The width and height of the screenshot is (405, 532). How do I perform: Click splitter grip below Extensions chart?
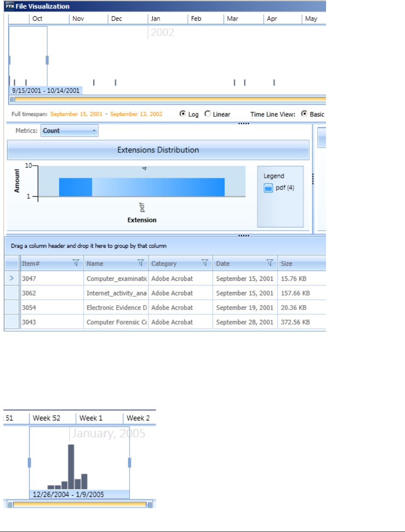(244, 235)
